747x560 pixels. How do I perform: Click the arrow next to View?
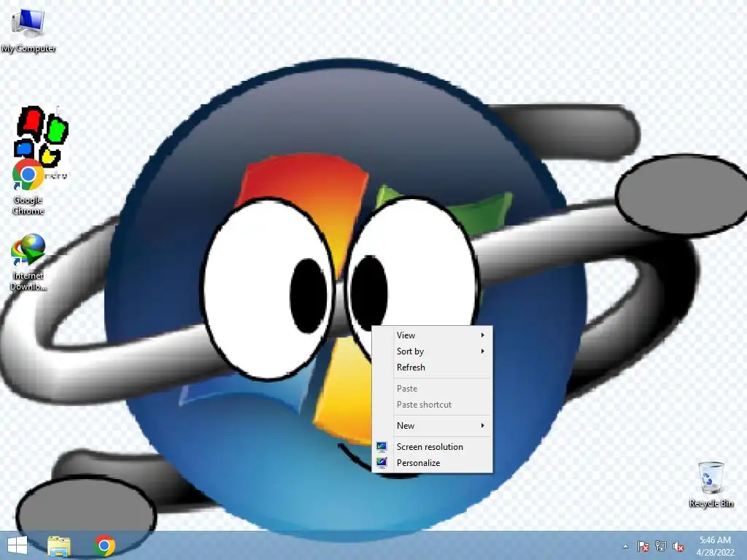pyautogui.click(x=483, y=335)
